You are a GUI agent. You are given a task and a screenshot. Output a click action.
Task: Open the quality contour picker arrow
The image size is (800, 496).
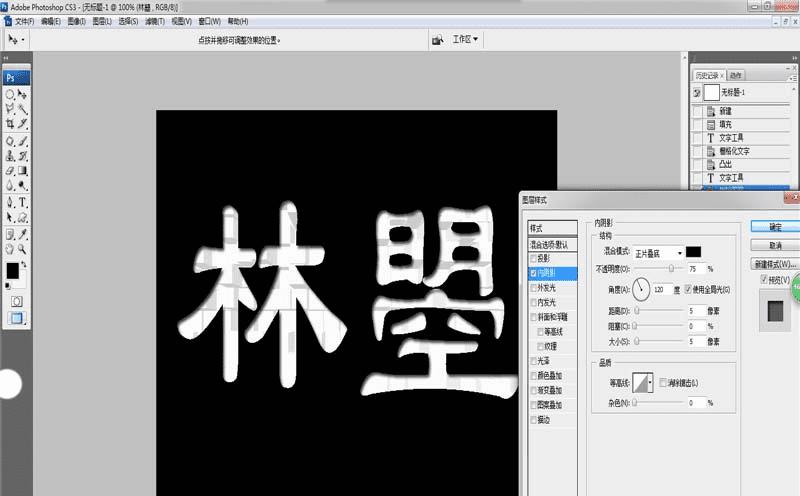[x=650, y=383]
